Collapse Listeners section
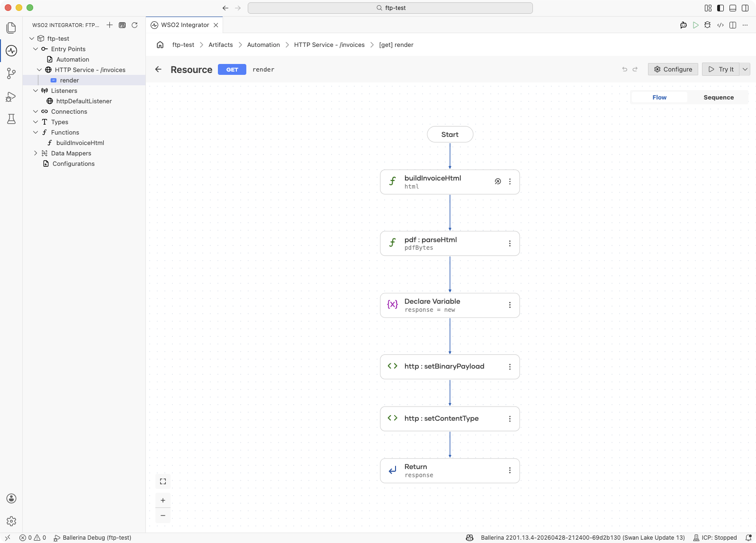Viewport: 756px width, 543px height. click(36, 90)
